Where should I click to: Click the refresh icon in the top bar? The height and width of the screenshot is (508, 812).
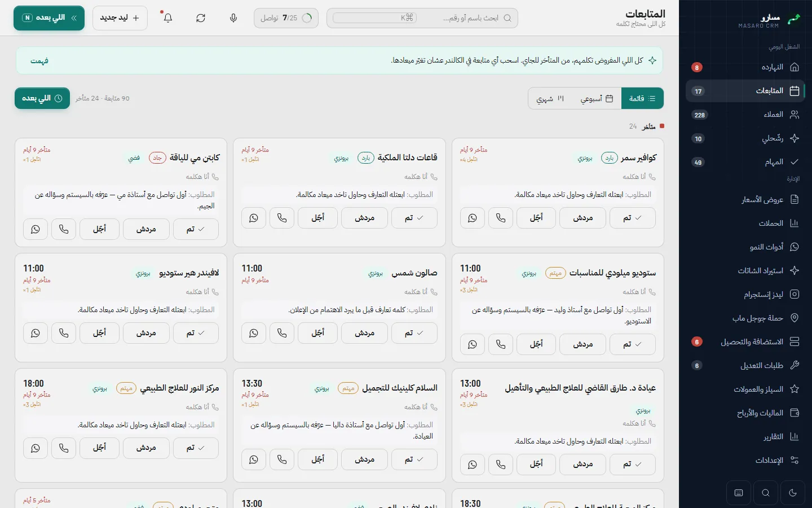coord(201,18)
